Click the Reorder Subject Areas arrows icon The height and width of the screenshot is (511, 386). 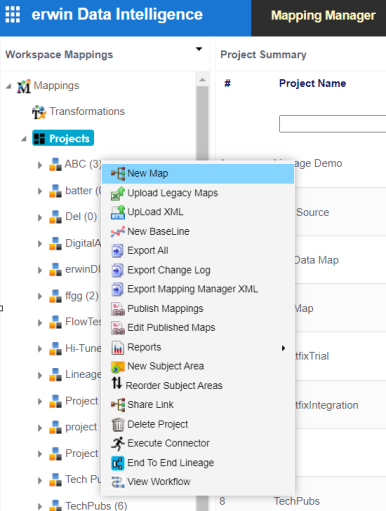click(x=117, y=383)
